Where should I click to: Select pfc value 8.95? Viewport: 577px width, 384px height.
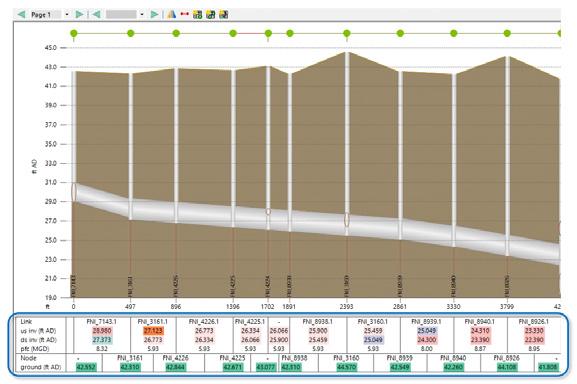(534, 348)
